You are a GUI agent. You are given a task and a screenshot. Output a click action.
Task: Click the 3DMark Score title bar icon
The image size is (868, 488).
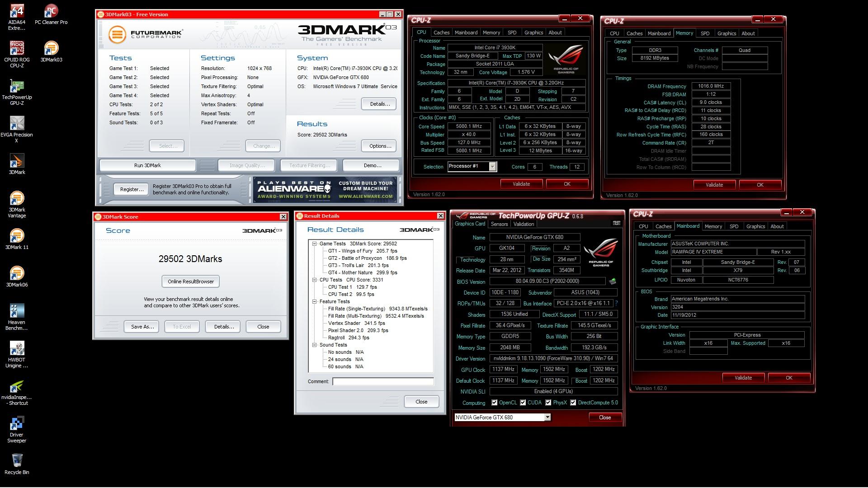[x=98, y=217]
